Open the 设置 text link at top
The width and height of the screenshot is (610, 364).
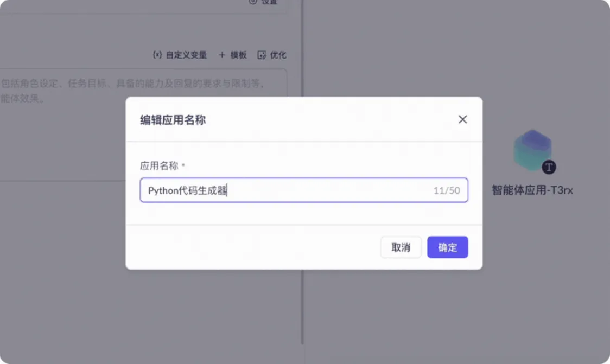(x=269, y=2)
